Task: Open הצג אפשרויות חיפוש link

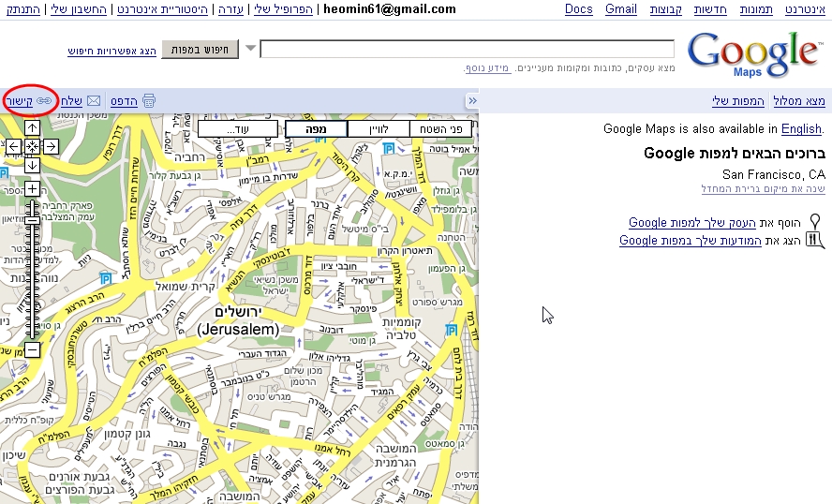Action: [111, 51]
